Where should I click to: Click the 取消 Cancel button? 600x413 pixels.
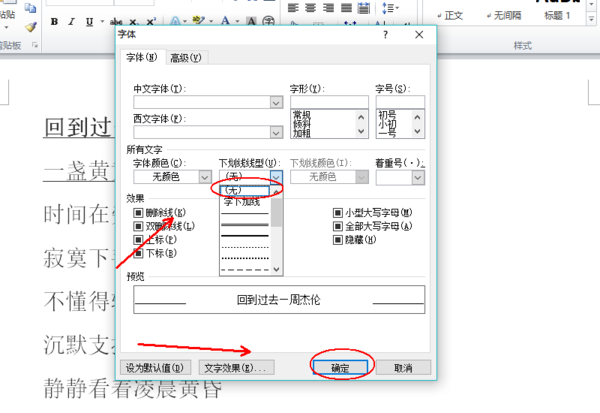pos(403,368)
